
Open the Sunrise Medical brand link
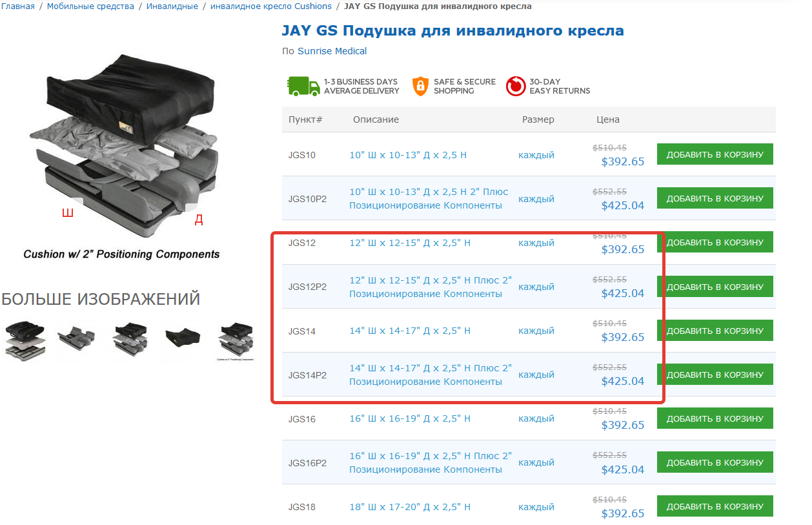click(332, 51)
